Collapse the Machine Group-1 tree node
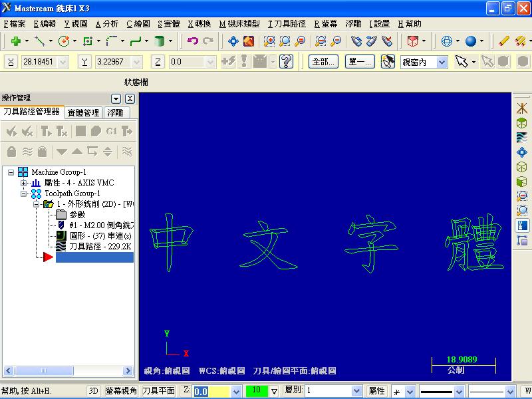 point(11,172)
